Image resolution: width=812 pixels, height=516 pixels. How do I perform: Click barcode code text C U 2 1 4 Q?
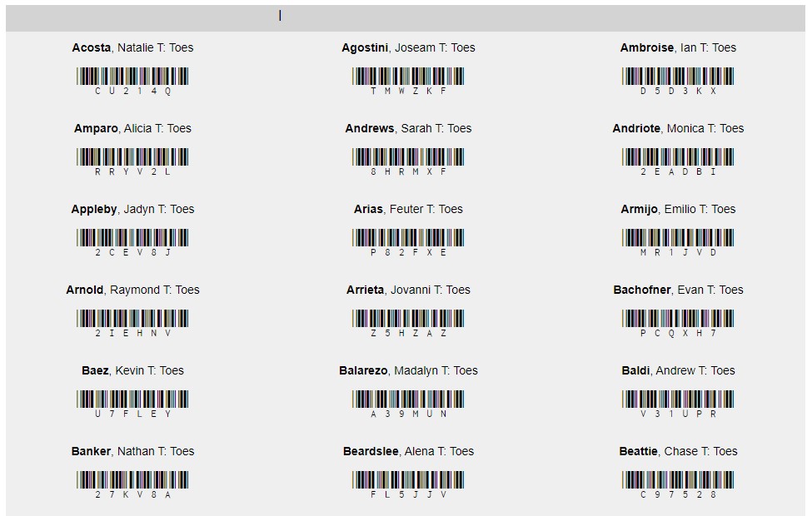(x=132, y=91)
